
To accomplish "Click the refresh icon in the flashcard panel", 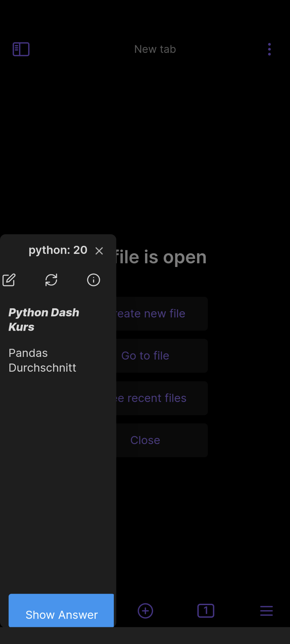I will (51, 280).
